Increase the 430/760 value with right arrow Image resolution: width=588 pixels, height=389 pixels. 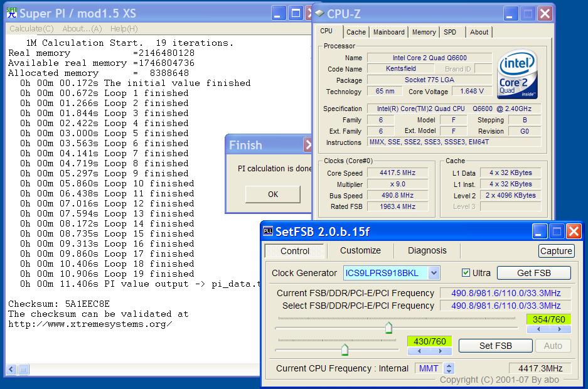pyautogui.click(x=441, y=351)
